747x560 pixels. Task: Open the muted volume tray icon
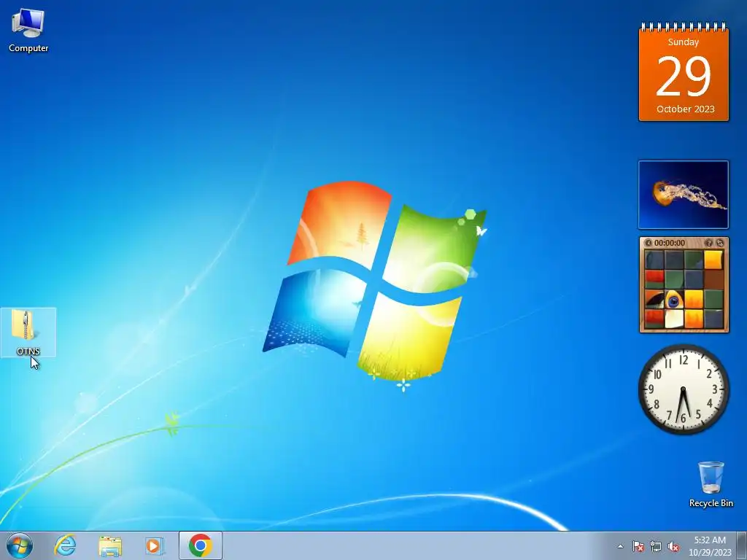(x=673, y=546)
